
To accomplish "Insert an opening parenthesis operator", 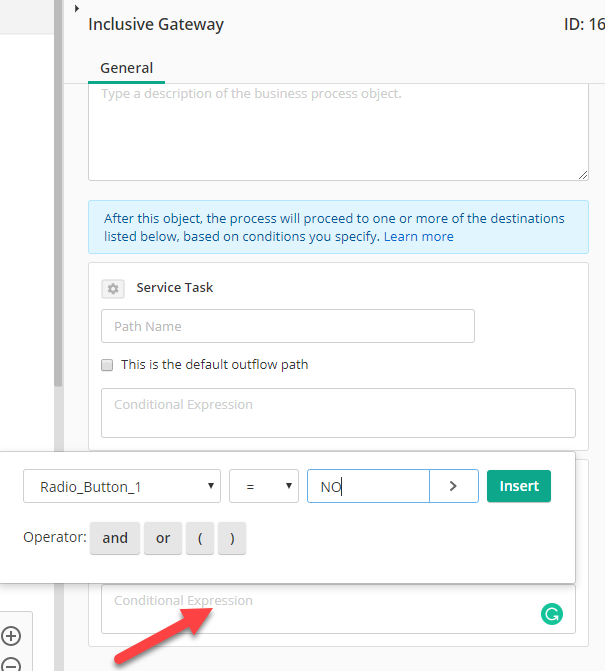I will tap(200, 538).
